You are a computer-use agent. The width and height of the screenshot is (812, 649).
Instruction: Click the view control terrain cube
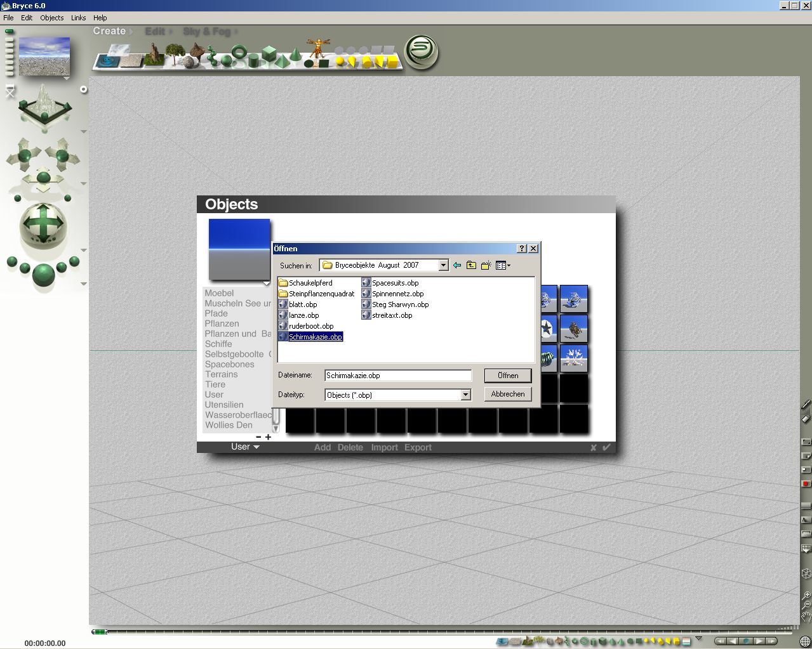point(44,108)
